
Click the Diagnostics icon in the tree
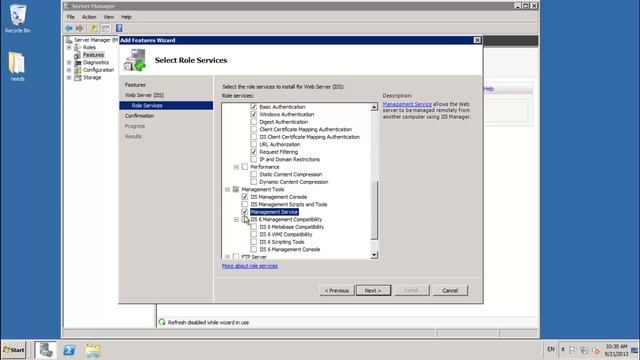[x=78, y=62]
